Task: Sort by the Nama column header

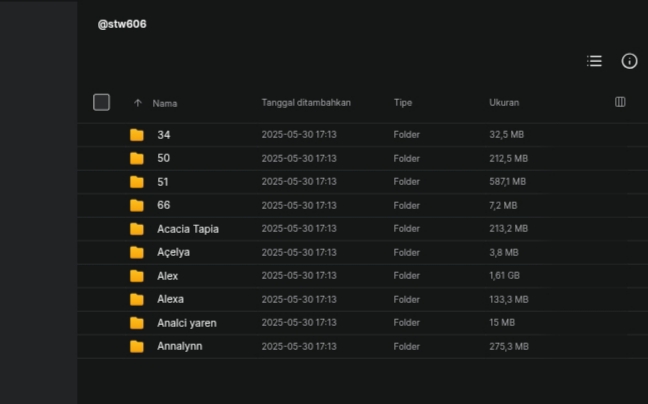Action: pos(164,103)
